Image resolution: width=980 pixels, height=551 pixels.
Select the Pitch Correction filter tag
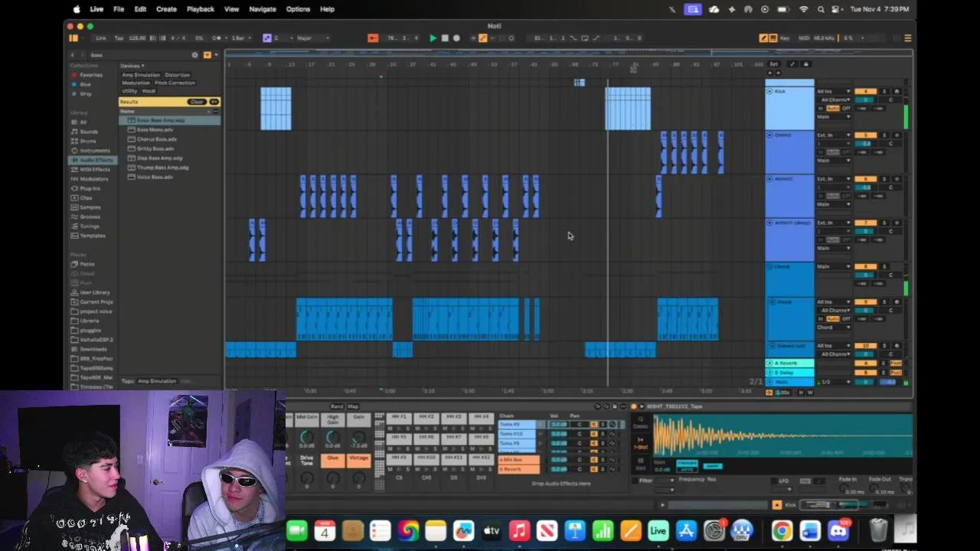175,83
